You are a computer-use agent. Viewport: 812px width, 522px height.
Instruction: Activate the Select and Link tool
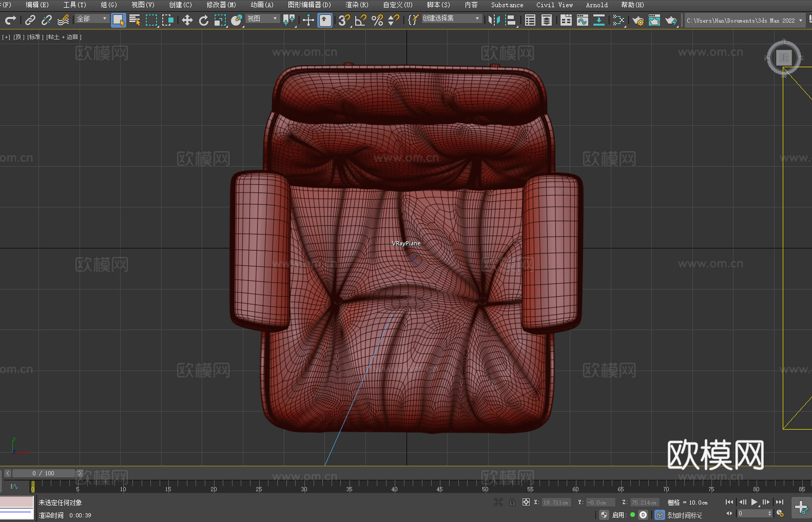tap(30, 20)
